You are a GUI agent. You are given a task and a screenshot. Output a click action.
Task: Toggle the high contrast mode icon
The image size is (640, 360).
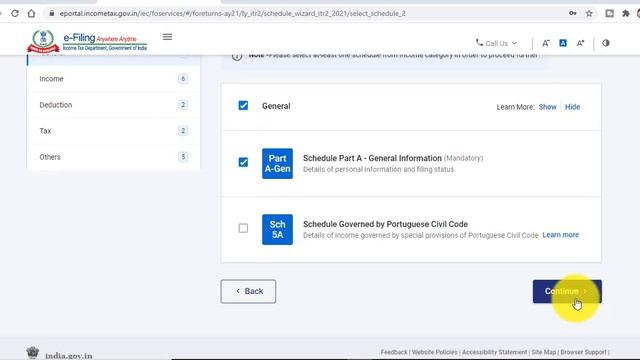(606, 43)
